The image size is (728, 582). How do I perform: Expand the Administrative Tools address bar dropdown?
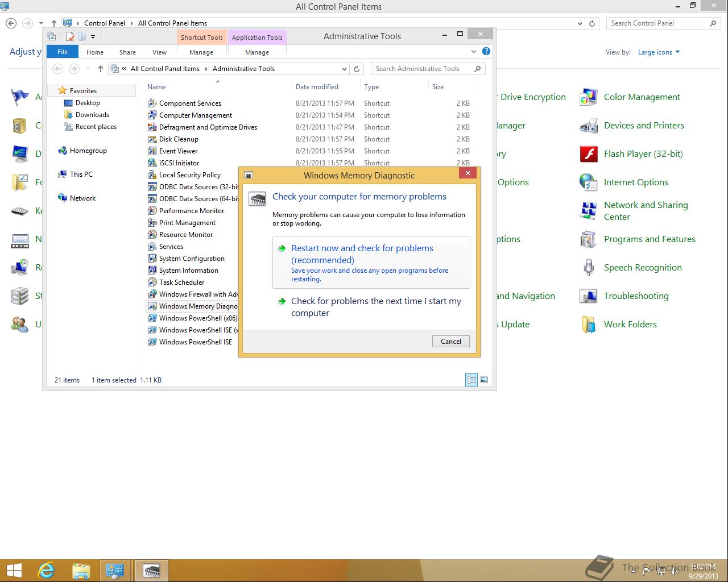point(345,69)
